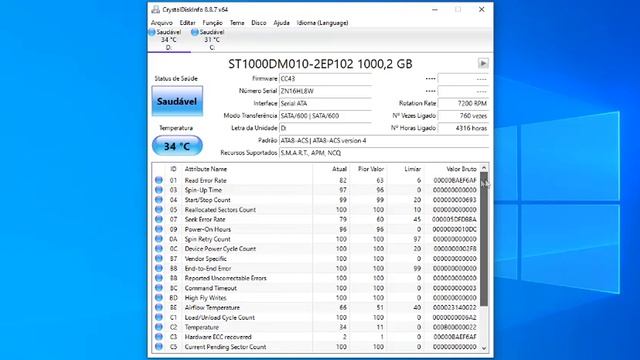Open the Idioma (Language) menu
The width and height of the screenshot is (640, 360).
pos(322,23)
